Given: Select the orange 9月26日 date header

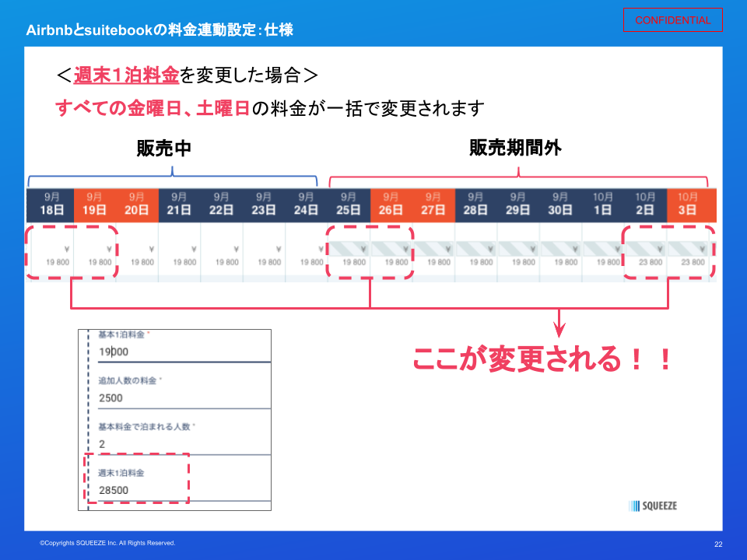Looking at the screenshot, I should [x=391, y=205].
